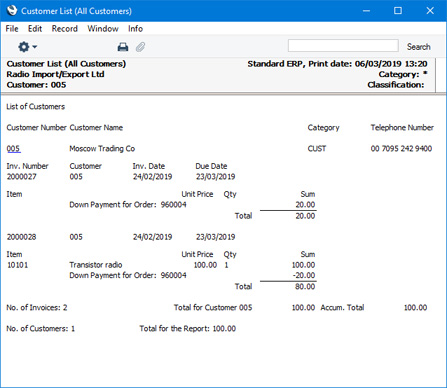Viewport: 447px width, 388px height.
Task: Open attachments via paperclip icon
Action: (140, 47)
